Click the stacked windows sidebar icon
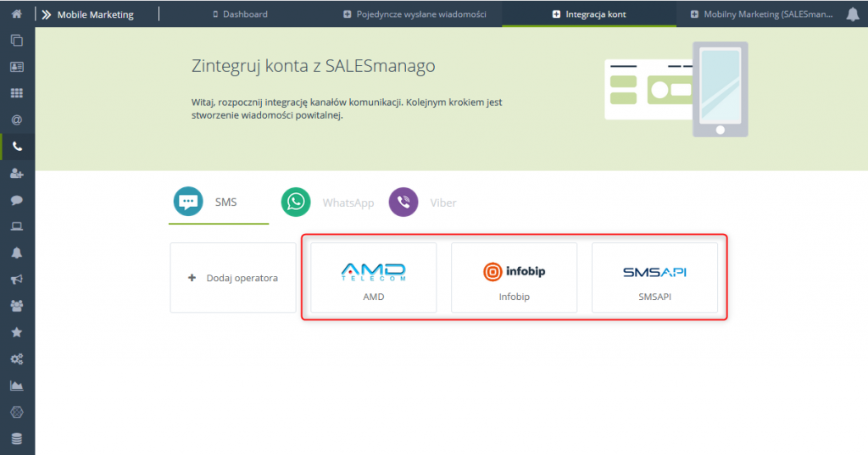This screenshot has height=455, width=868. point(17,41)
